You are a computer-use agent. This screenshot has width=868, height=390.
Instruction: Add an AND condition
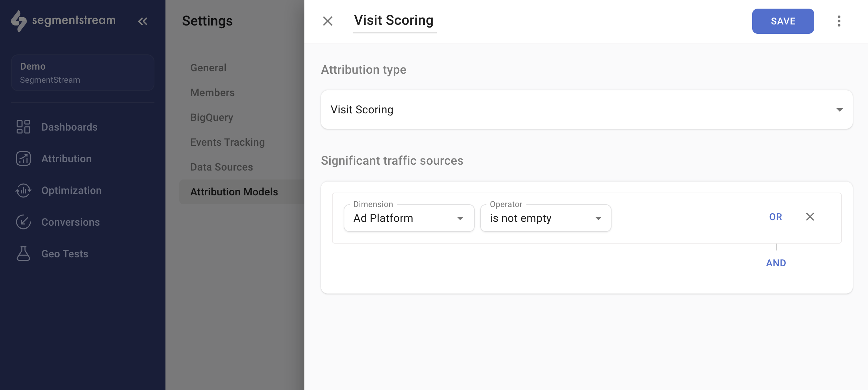pos(776,263)
